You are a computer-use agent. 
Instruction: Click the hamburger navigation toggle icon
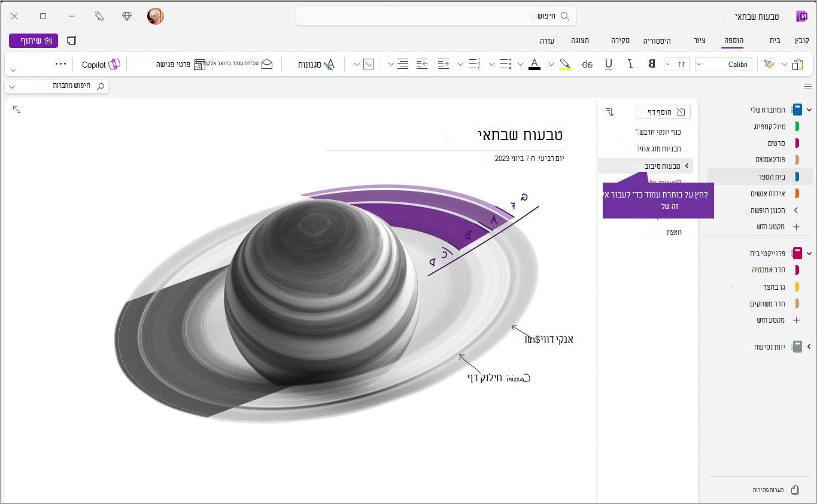click(808, 87)
